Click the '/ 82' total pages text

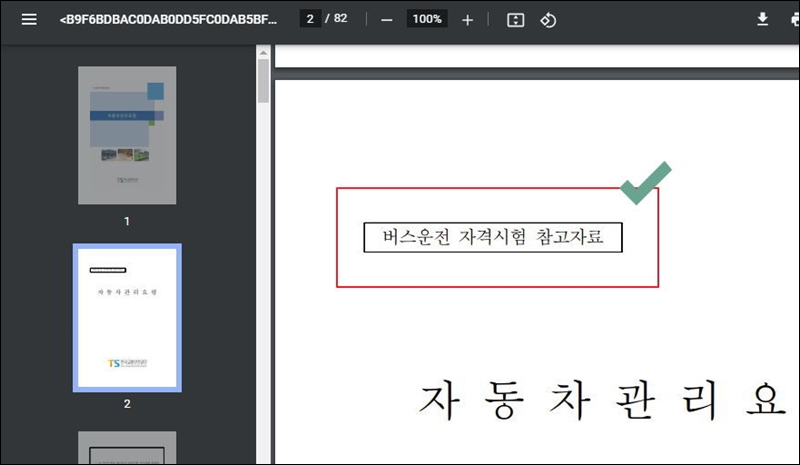(x=336, y=18)
